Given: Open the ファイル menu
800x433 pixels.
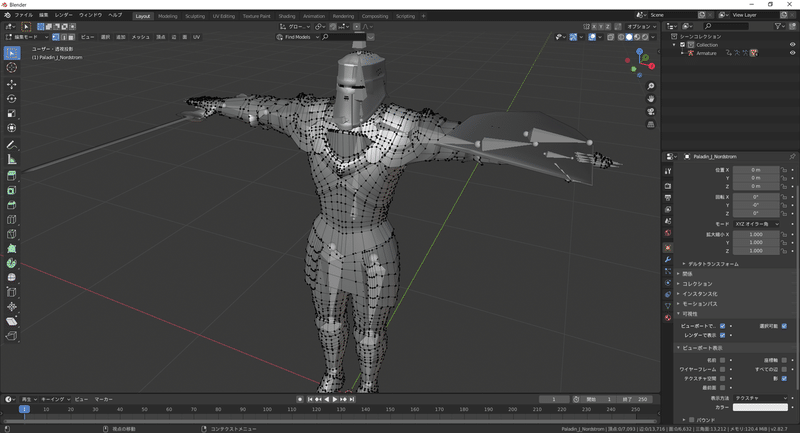Looking at the screenshot, I should 23,15.
